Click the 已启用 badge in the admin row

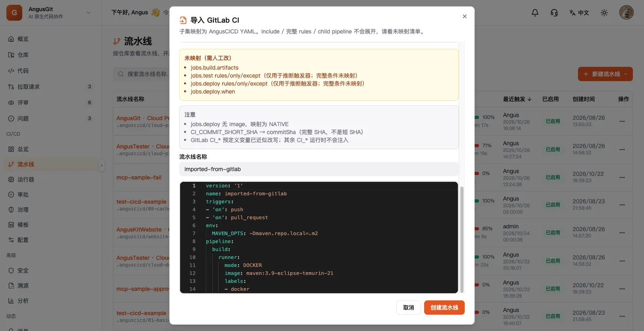tap(552, 232)
